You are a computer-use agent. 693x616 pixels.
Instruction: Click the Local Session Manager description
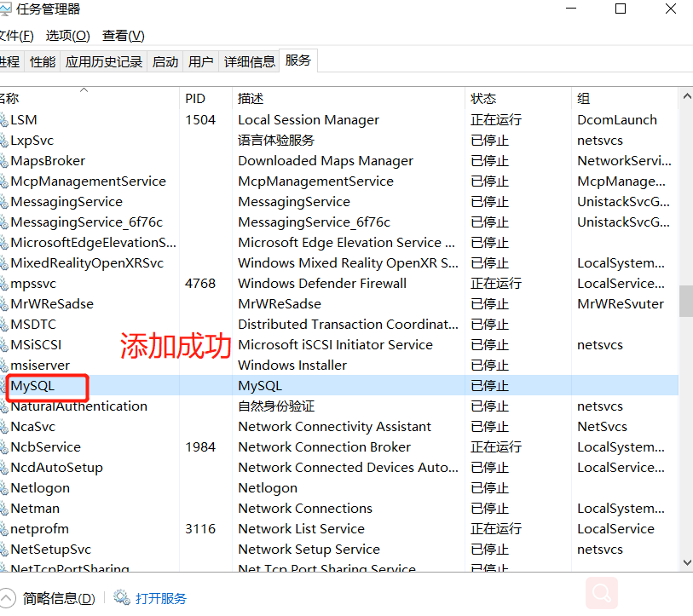[x=309, y=120]
